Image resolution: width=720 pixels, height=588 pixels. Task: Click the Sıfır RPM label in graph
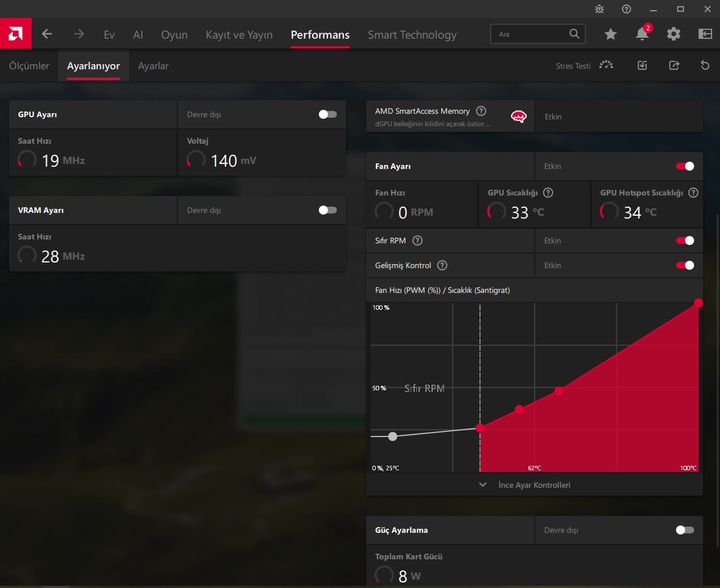tap(425, 389)
